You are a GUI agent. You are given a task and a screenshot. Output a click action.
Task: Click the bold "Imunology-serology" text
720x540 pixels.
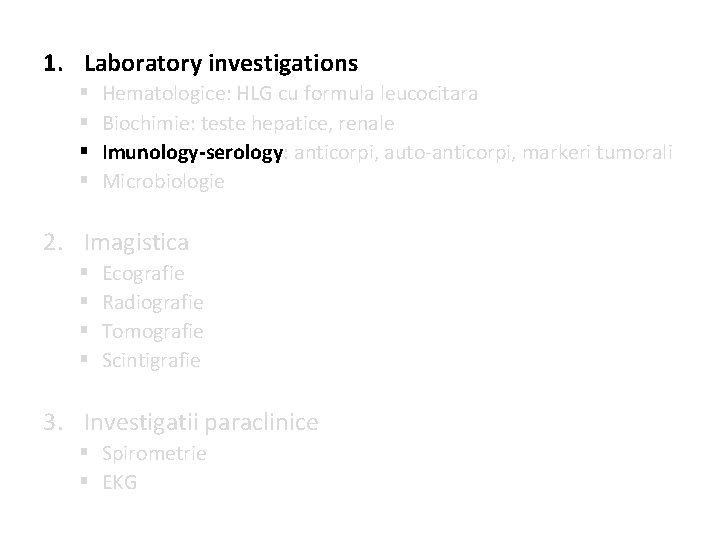(193, 152)
